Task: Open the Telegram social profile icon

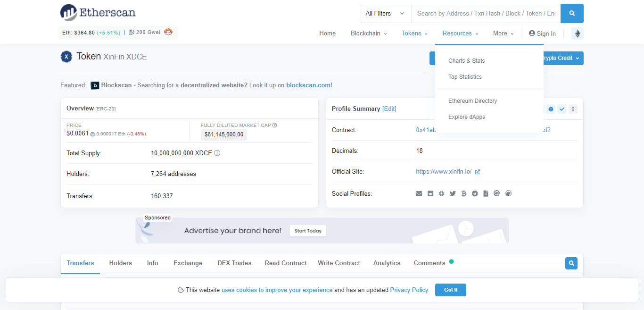Action: point(475,193)
